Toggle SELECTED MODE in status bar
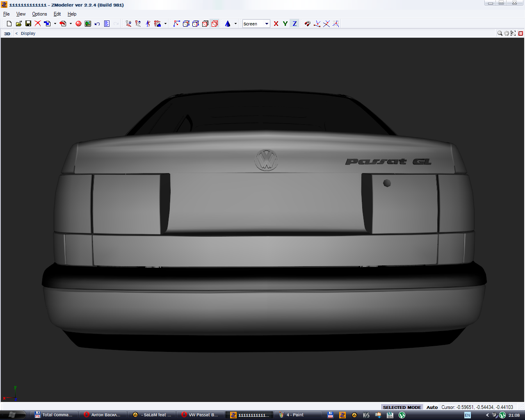525x420 pixels. [402, 407]
